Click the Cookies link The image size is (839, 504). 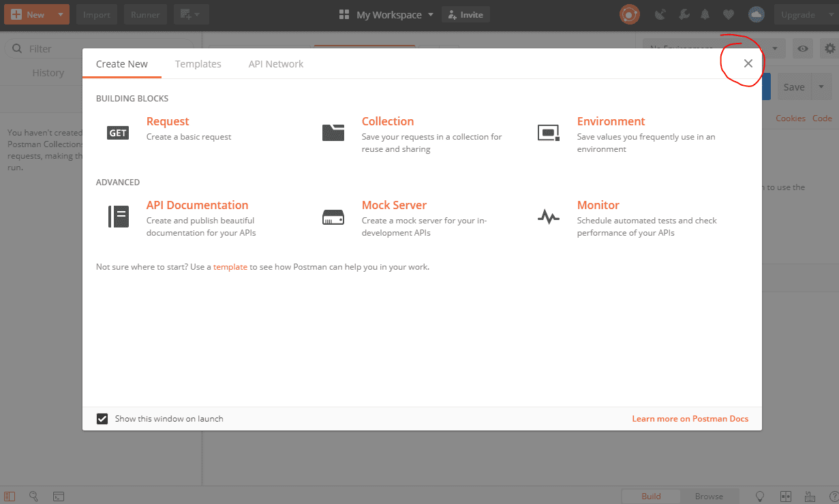791,119
